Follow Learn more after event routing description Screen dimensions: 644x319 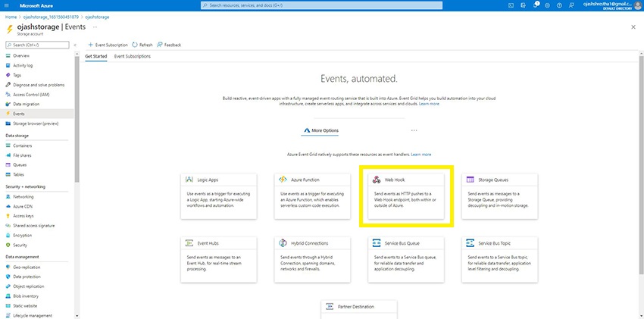(429, 104)
